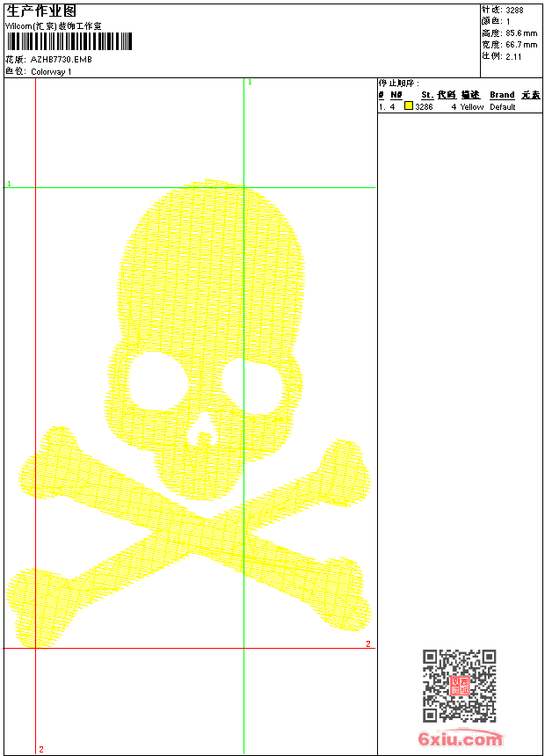The width and height of the screenshot is (545, 756).
Task: Select the Yellow stop sequence row
Action: (457, 106)
